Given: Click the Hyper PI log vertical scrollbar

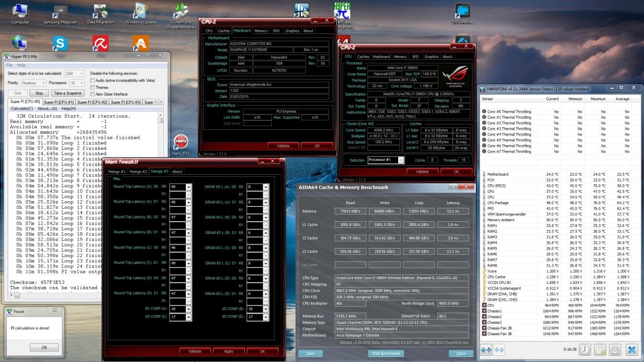Looking at the screenshot, I should (x=161, y=202).
